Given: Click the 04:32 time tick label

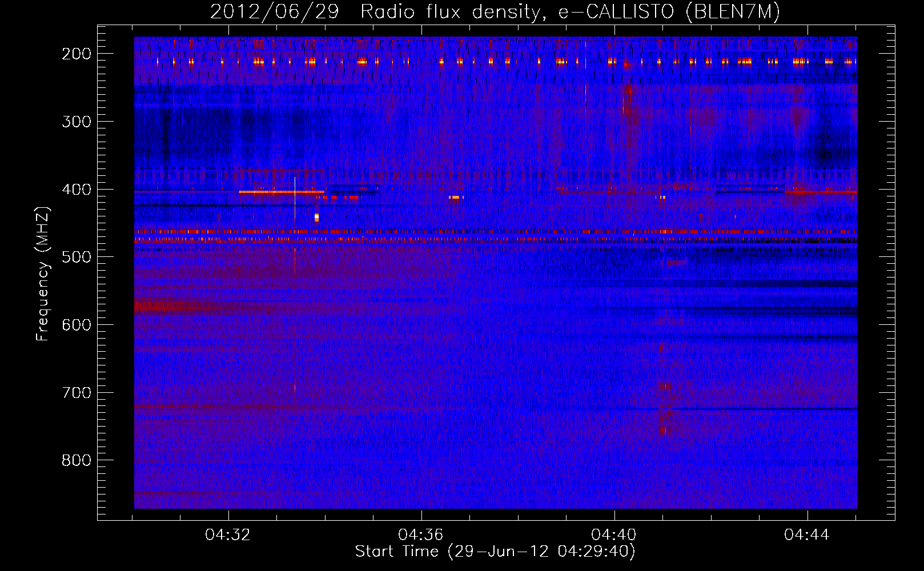Looking at the screenshot, I should [x=228, y=535].
